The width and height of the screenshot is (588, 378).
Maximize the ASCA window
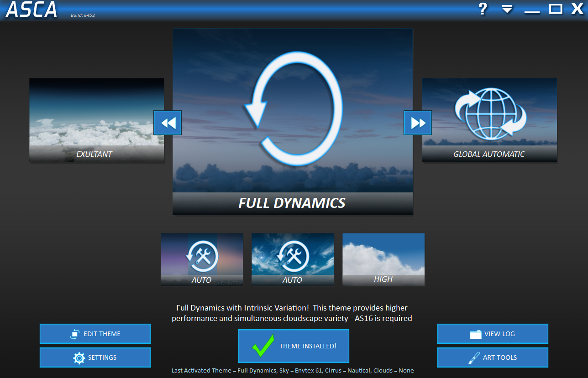tap(556, 9)
